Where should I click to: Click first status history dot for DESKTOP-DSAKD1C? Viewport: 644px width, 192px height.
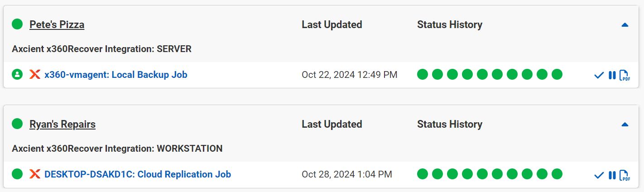[x=423, y=174]
